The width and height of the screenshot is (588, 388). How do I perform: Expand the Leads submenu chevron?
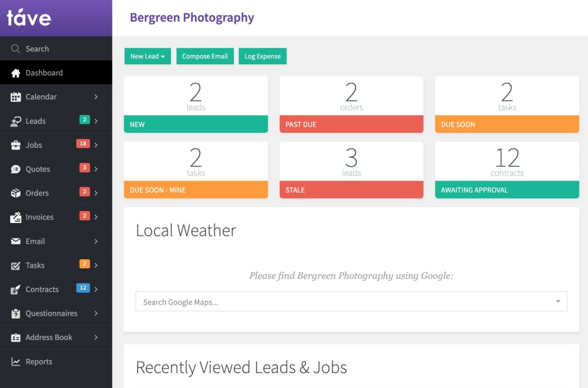tap(96, 121)
